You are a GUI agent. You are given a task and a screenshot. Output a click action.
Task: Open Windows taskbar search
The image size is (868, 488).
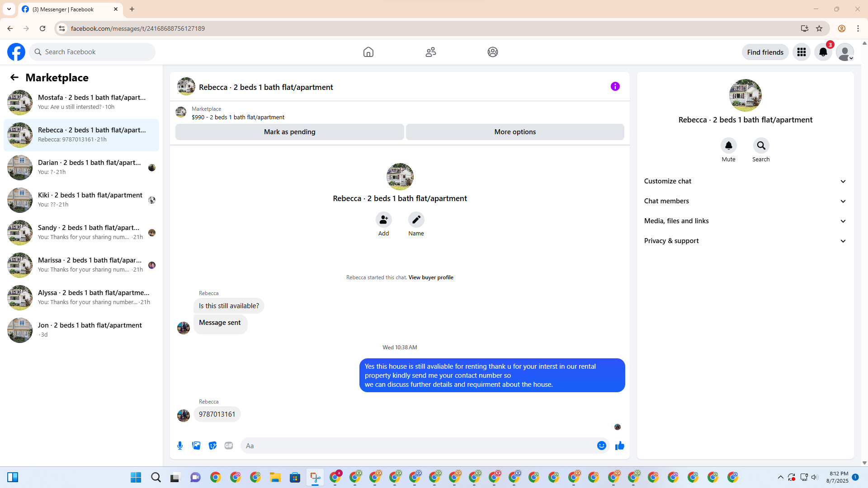pyautogui.click(x=156, y=477)
